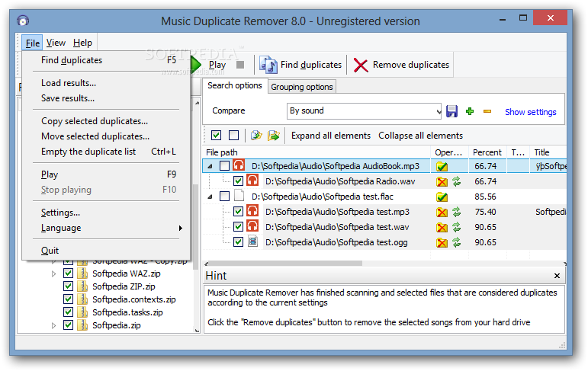Uncheck Softpedia test.ogg checkbox

pos(238,242)
